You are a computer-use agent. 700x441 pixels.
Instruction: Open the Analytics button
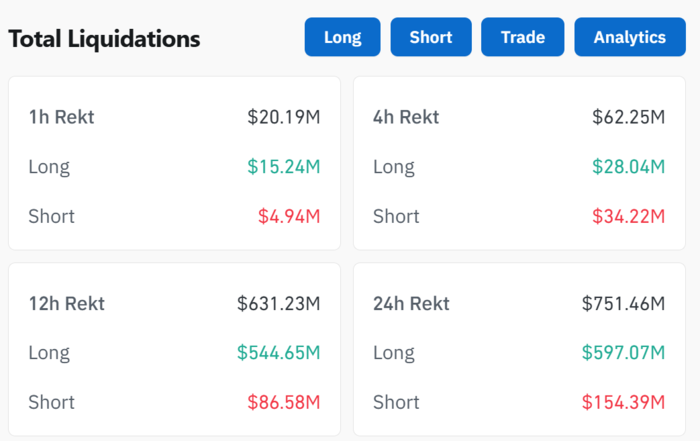click(629, 38)
